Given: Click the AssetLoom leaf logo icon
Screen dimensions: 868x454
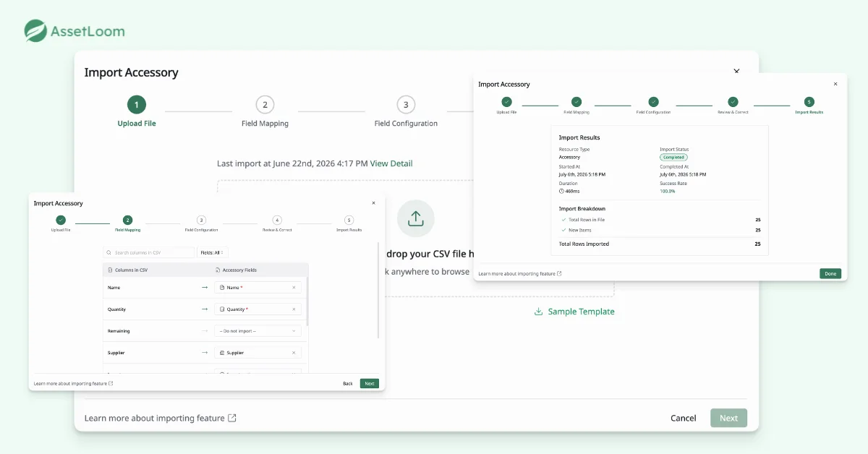Looking at the screenshot, I should (x=35, y=30).
